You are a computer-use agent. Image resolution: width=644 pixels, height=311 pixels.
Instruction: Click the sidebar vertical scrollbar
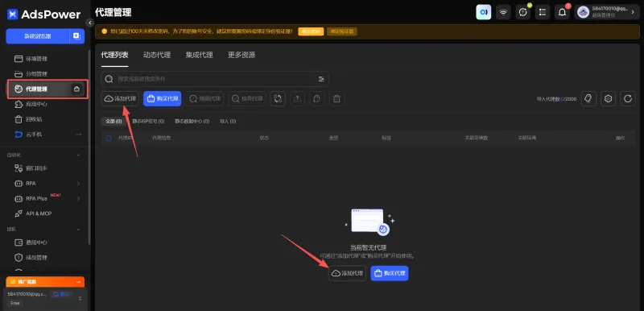(89, 147)
